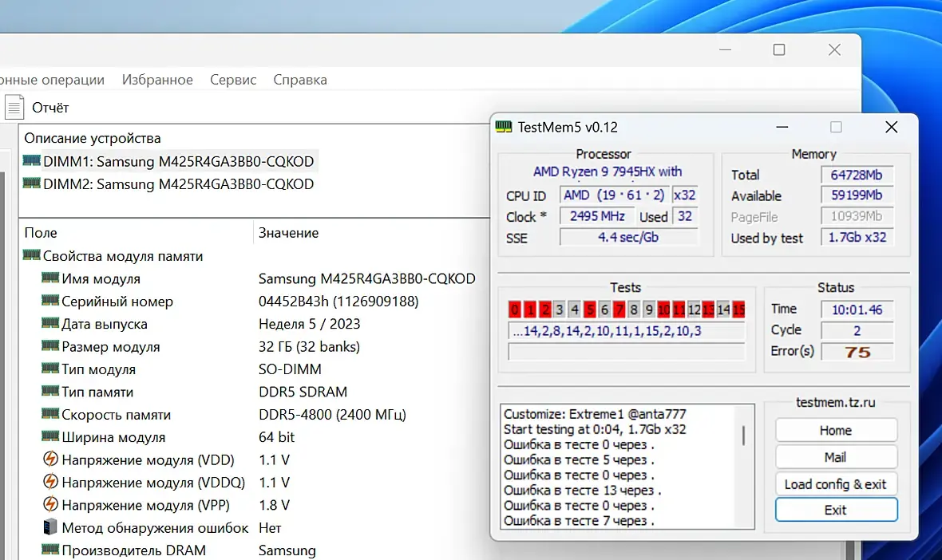The height and width of the screenshot is (560, 942).
Task: Click the Clock 2495 MHz field
Action: (597, 216)
